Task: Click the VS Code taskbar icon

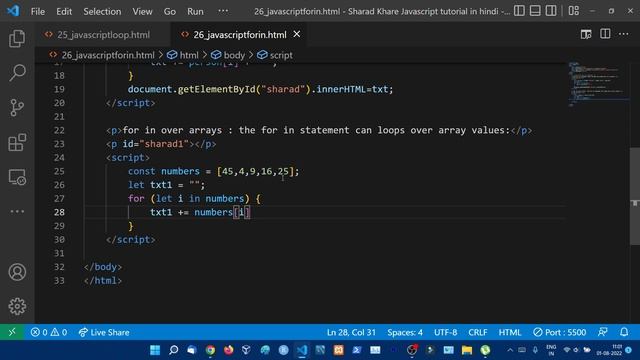Action: click(x=302, y=350)
